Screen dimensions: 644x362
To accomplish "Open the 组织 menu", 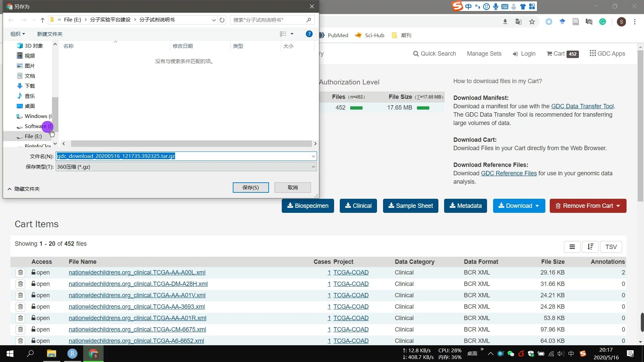I will [x=17, y=34].
